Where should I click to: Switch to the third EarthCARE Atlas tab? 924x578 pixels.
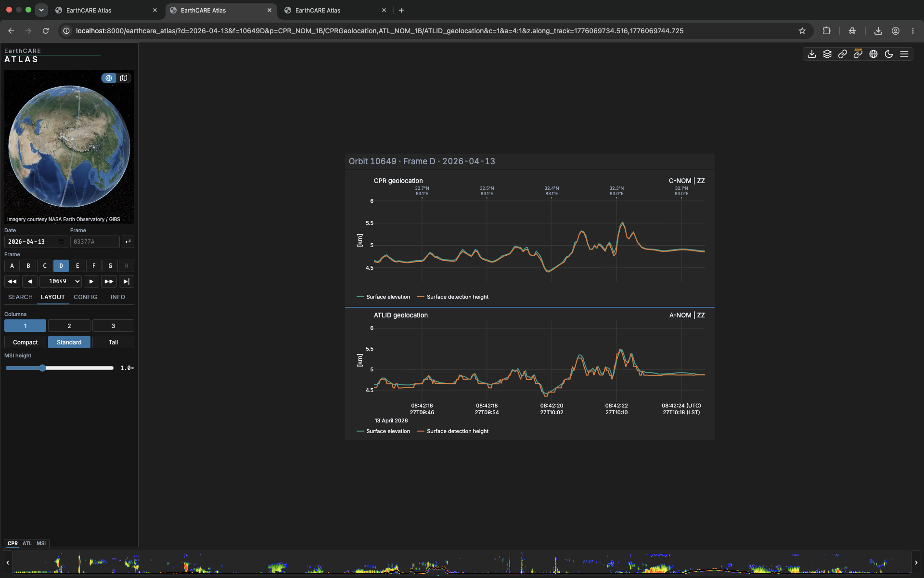click(x=335, y=10)
